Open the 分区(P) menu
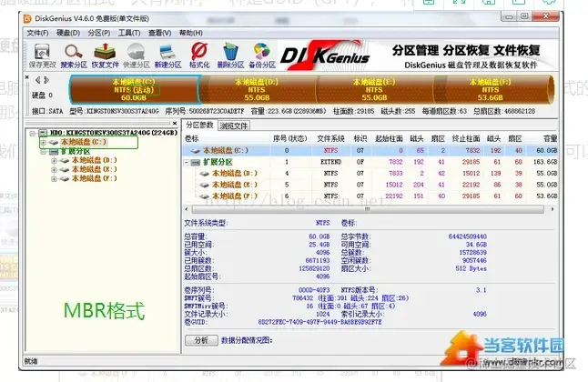This screenshot has height=382, width=588. [x=99, y=33]
